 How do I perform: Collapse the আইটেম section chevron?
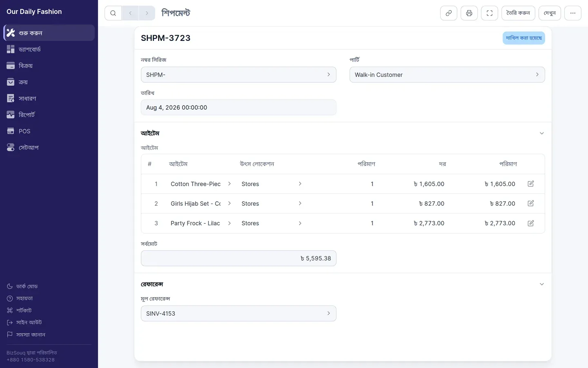tap(542, 133)
